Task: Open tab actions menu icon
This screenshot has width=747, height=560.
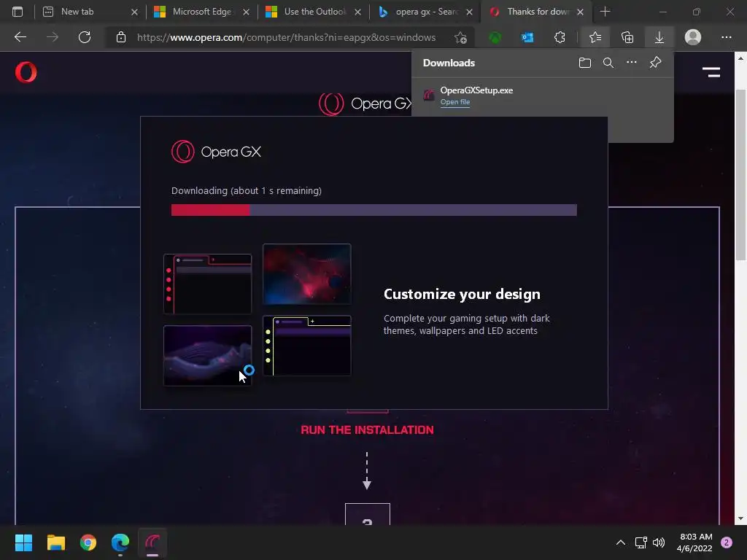Action: click(18, 12)
